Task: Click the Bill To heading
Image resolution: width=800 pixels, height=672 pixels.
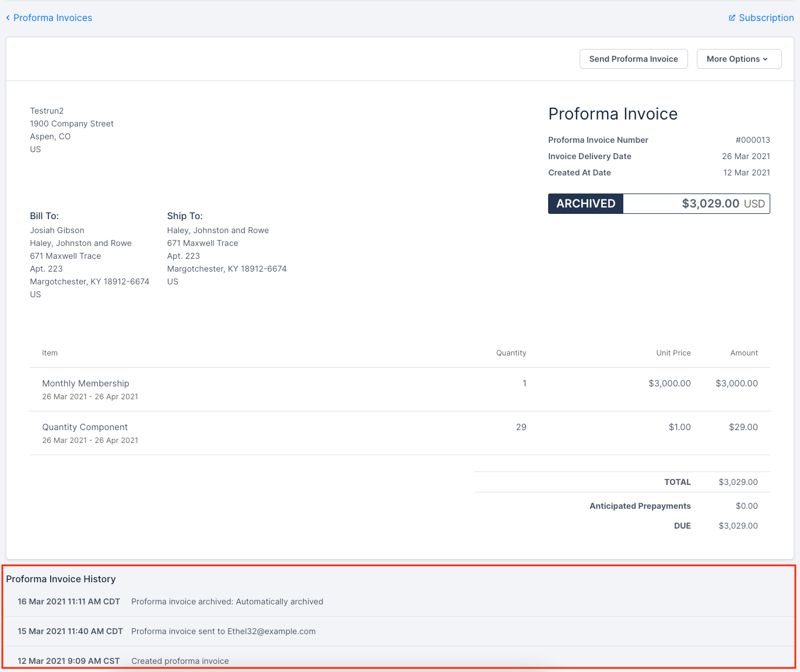Action: tap(44, 216)
